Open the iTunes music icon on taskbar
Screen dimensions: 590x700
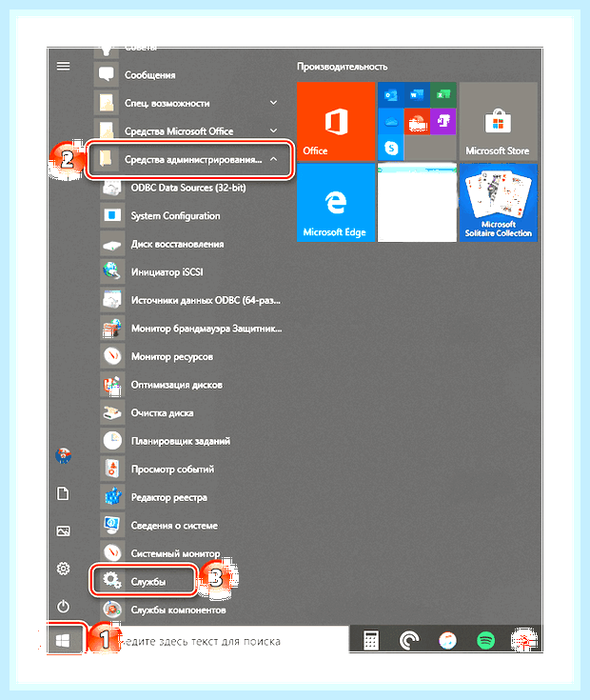click(x=447, y=641)
